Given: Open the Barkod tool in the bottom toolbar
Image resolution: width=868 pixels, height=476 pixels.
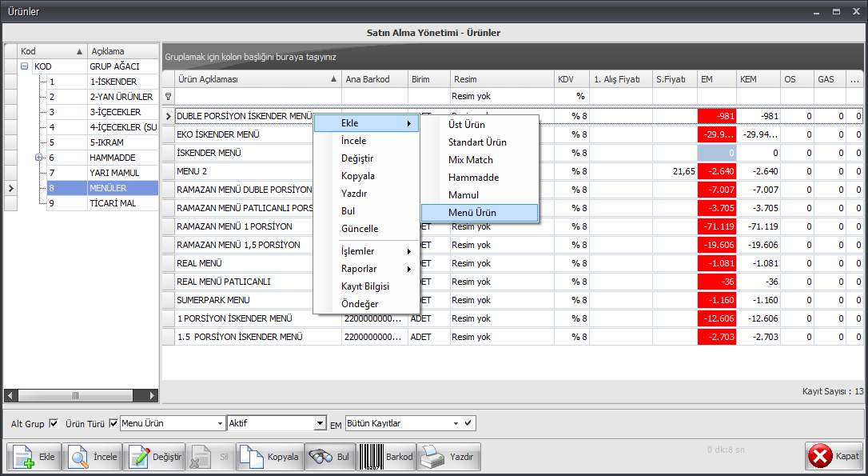Looking at the screenshot, I should (x=385, y=457).
